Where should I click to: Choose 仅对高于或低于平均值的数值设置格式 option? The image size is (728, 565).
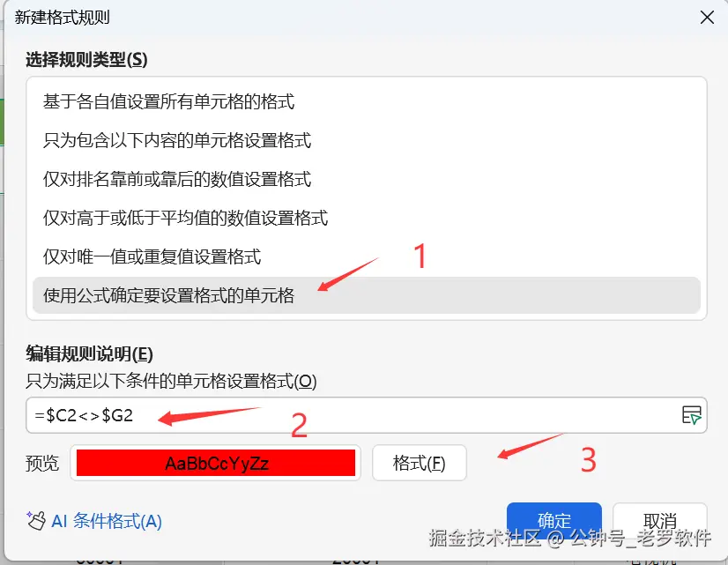[367, 219]
